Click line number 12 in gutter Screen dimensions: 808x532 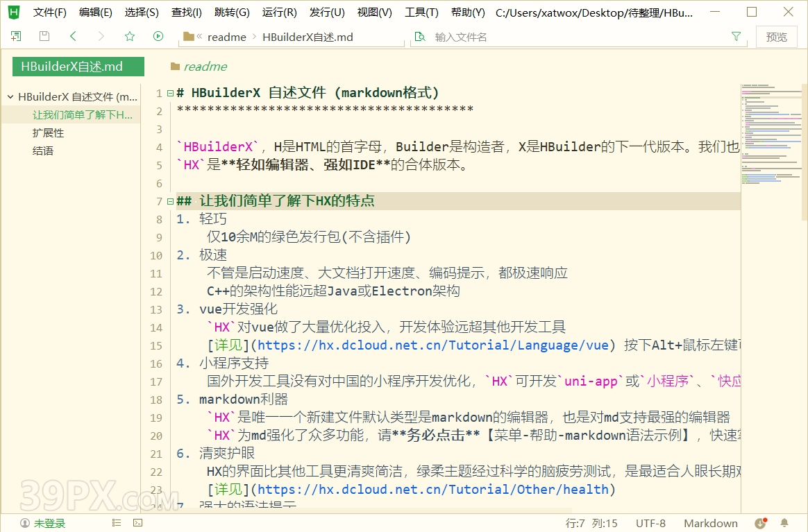click(156, 291)
